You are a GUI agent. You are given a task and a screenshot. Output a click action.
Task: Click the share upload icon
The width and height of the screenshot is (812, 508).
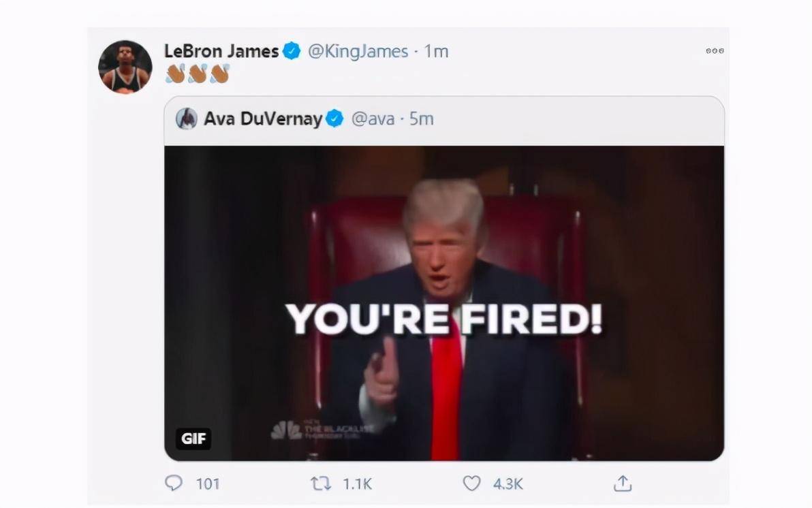[x=623, y=483]
